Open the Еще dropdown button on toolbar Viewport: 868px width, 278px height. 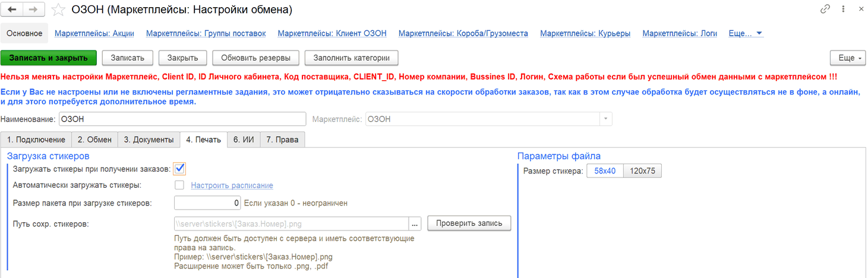(x=848, y=58)
